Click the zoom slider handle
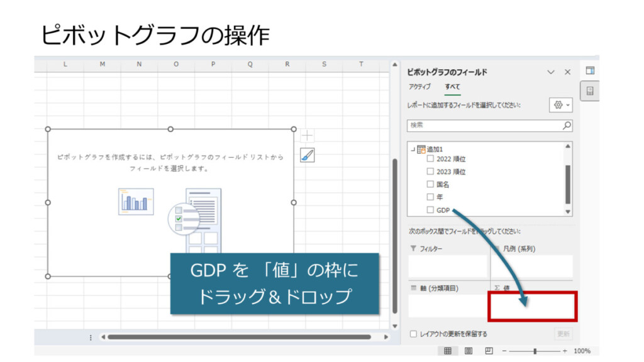The height and width of the screenshot is (362, 644). [x=535, y=351]
